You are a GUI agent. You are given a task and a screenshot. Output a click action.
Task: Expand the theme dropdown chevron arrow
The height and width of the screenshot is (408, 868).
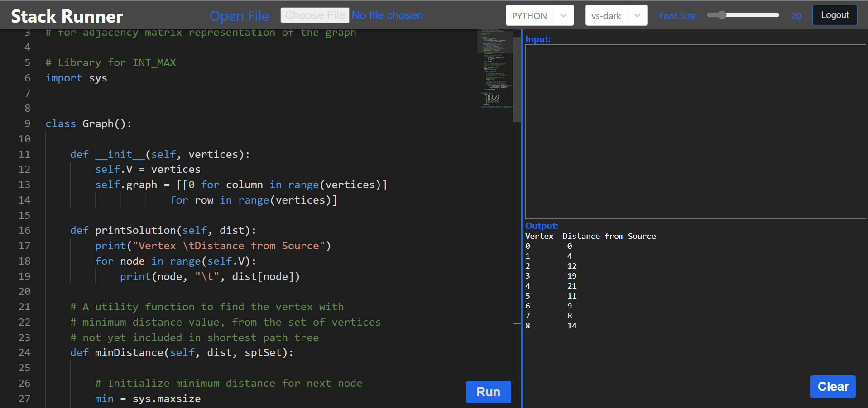pyautogui.click(x=637, y=15)
